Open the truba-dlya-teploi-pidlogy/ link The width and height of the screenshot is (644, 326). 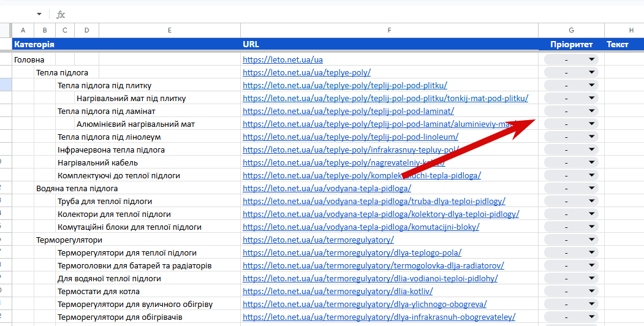374,201
